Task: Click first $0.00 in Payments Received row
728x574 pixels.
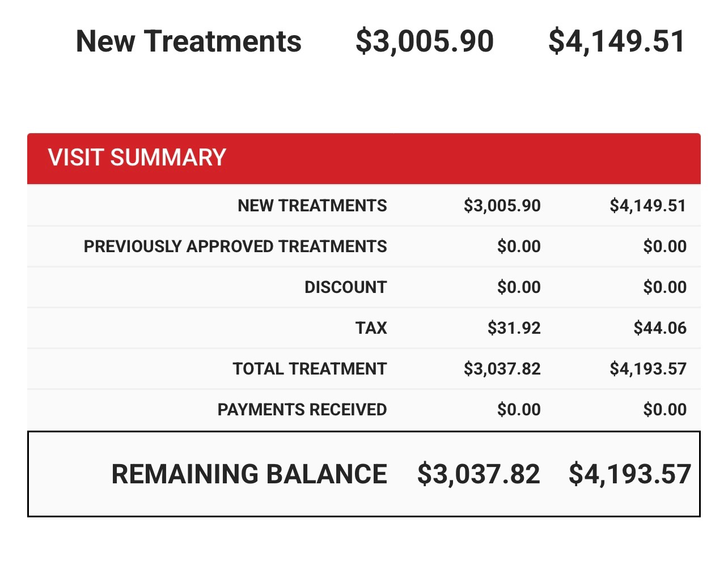Action: (x=519, y=410)
